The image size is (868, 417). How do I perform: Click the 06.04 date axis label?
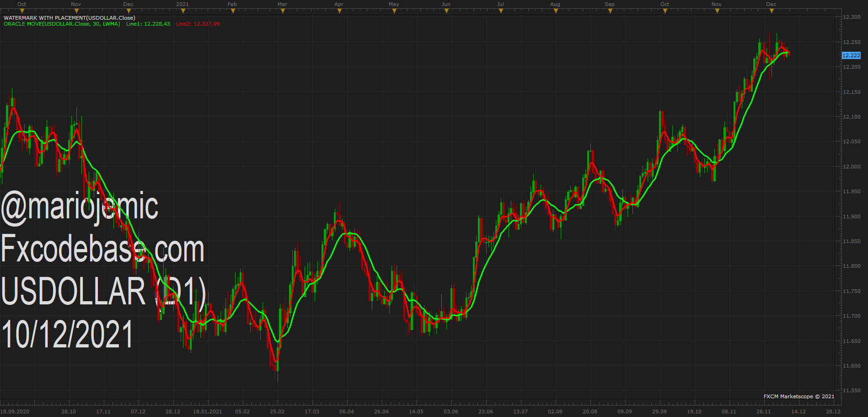(347, 412)
